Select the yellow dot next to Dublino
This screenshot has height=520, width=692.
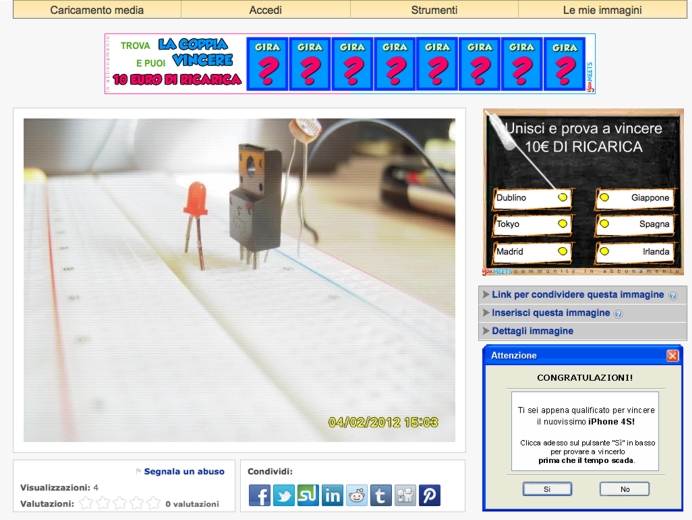[x=563, y=198]
